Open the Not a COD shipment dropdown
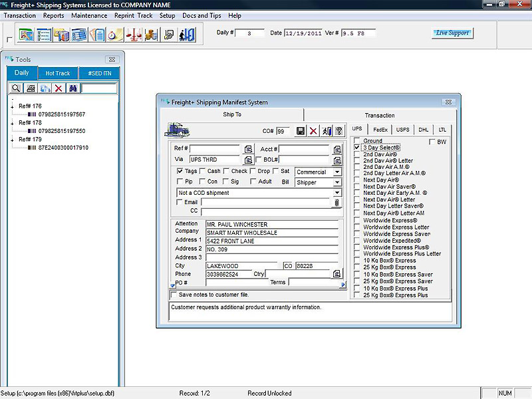 tap(337, 193)
